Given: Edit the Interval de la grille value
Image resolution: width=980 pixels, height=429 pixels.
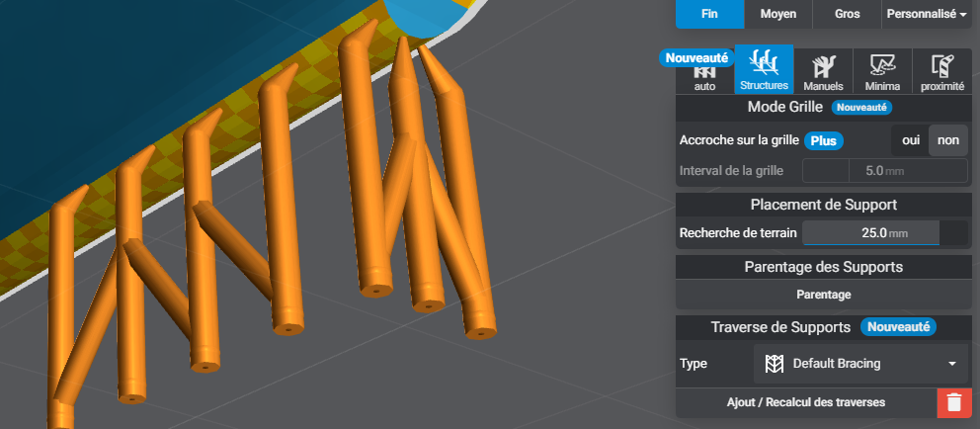Looking at the screenshot, I should tap(885, 170).
